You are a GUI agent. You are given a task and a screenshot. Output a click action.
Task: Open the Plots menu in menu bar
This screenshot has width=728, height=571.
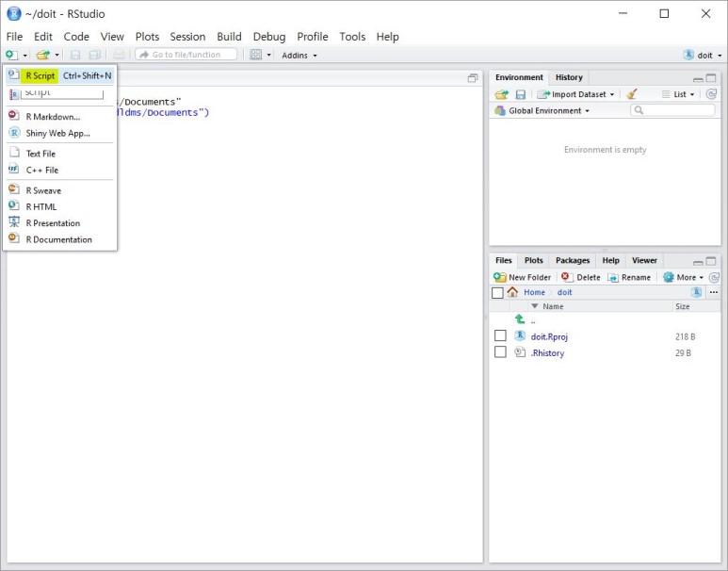pyautogui.click(x=147, y=37)
